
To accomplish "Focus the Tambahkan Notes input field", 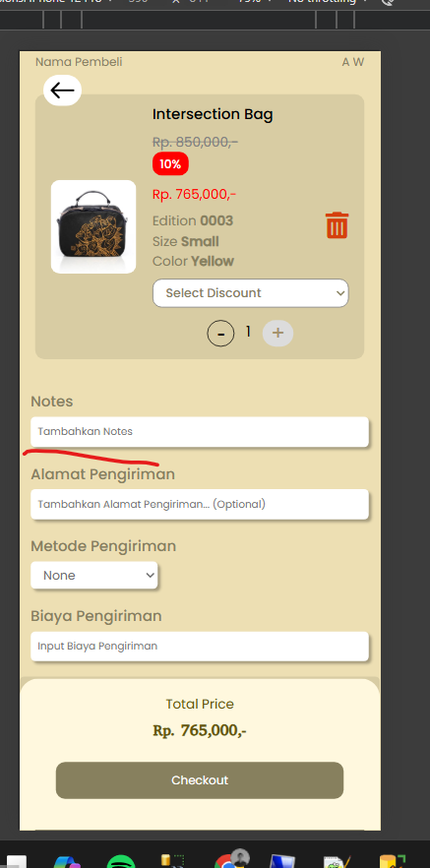I will pyautogui.click(x=200, y=431).
